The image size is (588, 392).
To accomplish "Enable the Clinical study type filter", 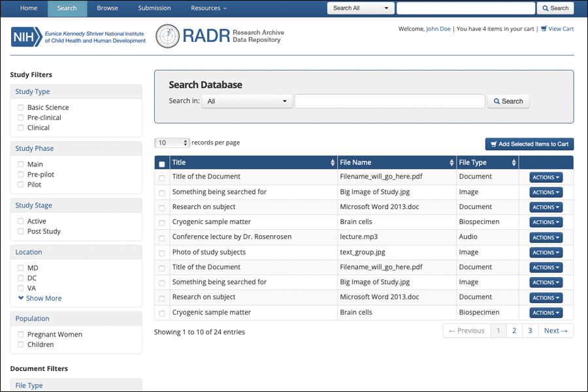I will 20,127.
